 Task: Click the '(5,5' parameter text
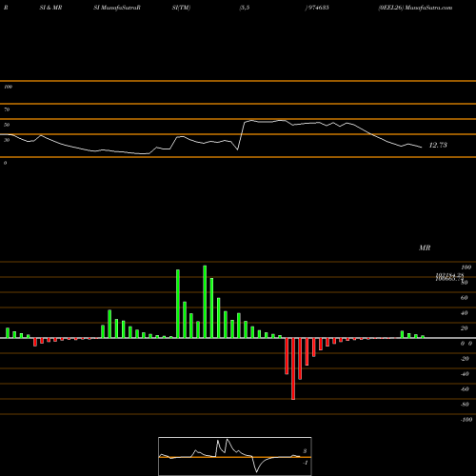[x=245, y=8]
